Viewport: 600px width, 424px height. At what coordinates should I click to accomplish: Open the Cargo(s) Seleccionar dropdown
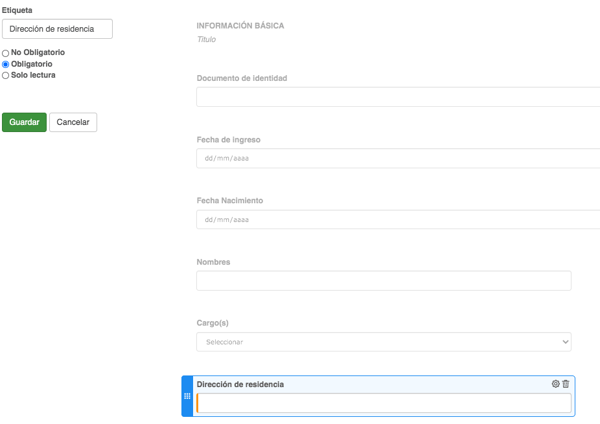[x=384, y=342]
